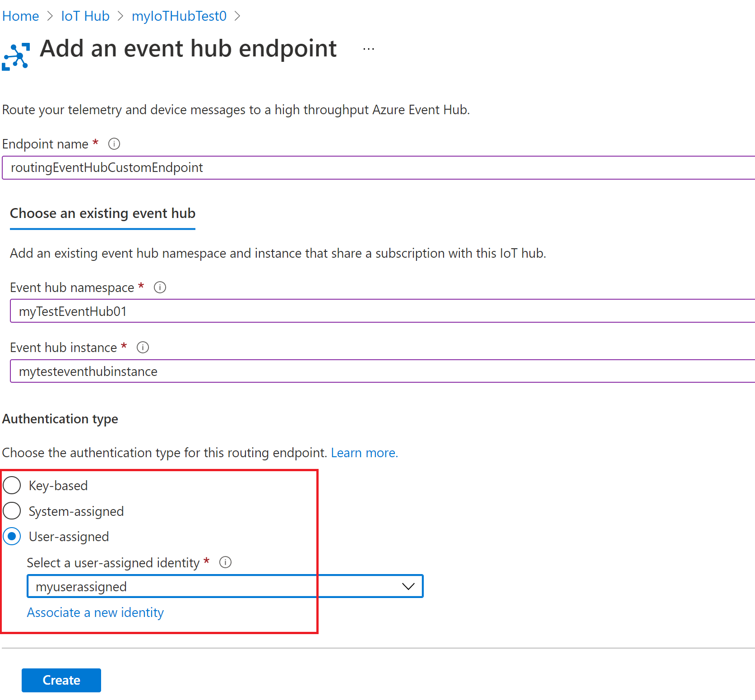Navigate to Home breadcrumb

tap(21, 16)
